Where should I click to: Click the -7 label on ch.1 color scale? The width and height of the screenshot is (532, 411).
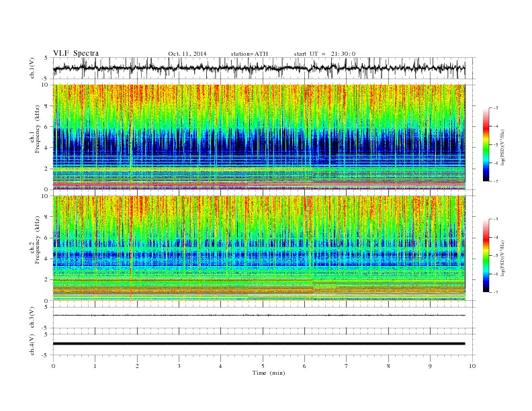[496, 181]
